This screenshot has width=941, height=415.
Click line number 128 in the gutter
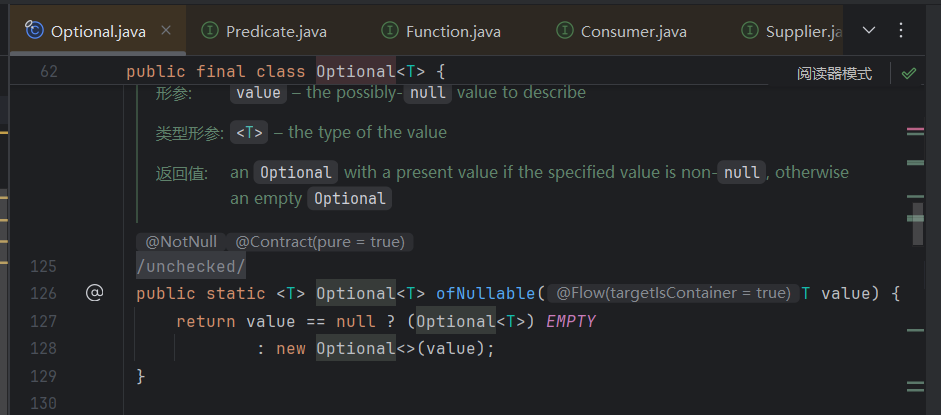click(43, 348)
